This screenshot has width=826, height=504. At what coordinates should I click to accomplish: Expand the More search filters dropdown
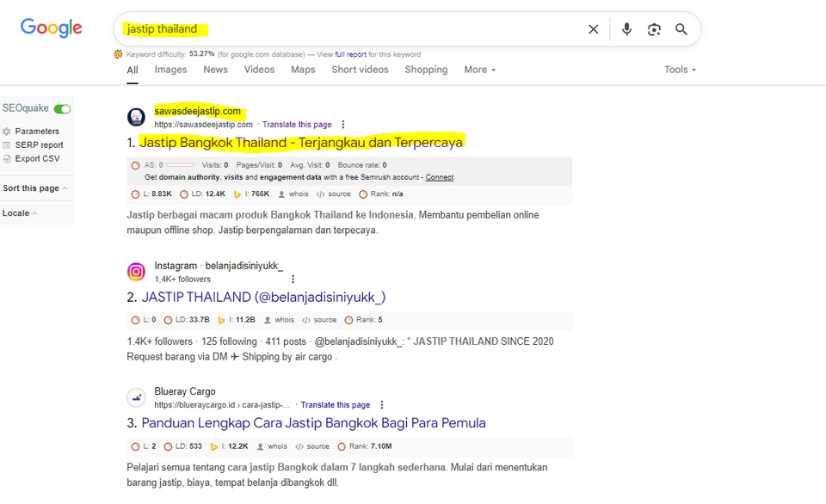tap(479, 70)
